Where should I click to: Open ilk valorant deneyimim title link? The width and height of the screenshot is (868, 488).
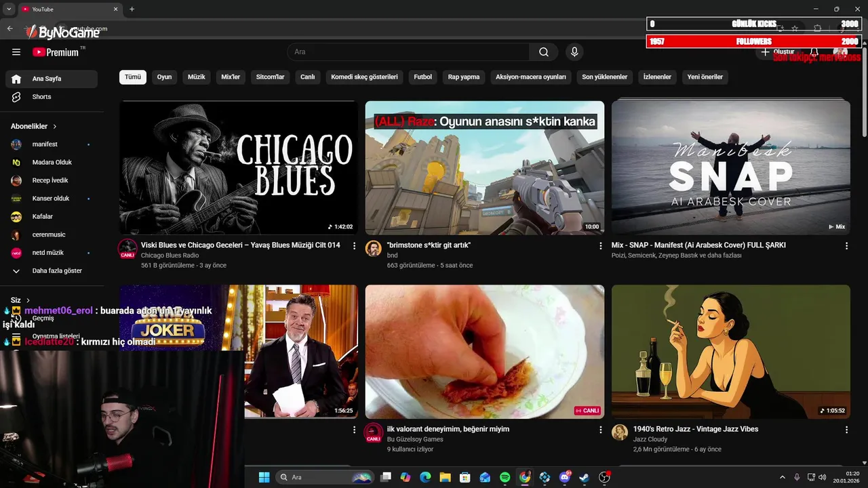coord(448,429)
